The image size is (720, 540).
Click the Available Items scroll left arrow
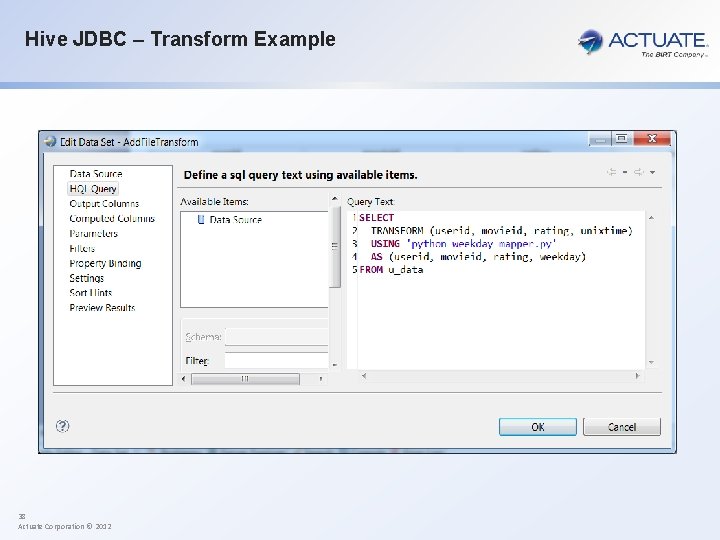click(184, 379)
